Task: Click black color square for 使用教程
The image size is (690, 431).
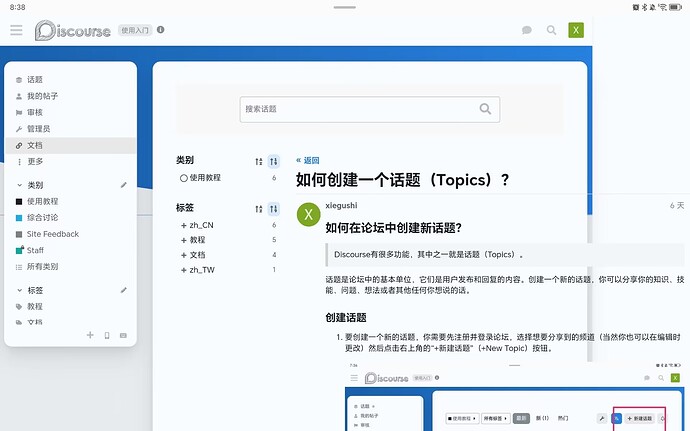Action: coord(19,202)
